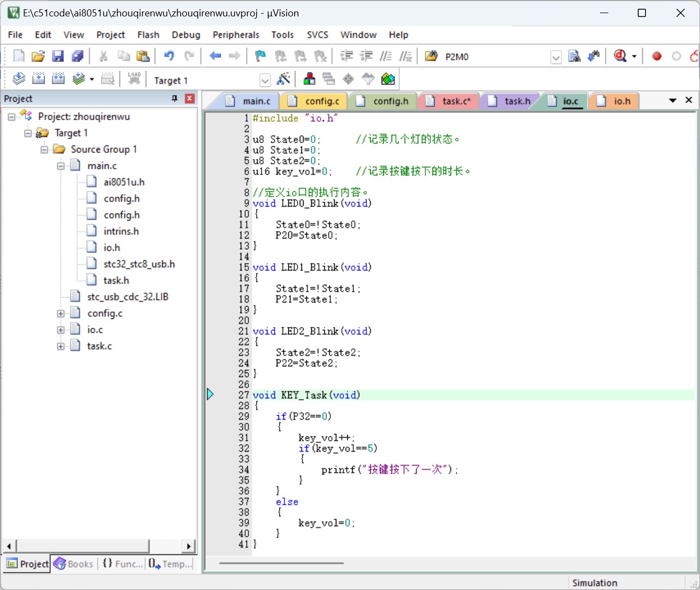700x590 pixels.
Task: Insert a breakpoint with red dot icon
Action: tap(657, 56)
